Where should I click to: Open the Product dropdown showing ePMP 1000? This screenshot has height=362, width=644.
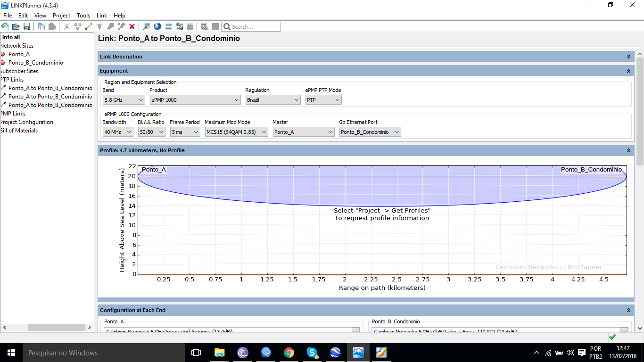tap(195, 100)
